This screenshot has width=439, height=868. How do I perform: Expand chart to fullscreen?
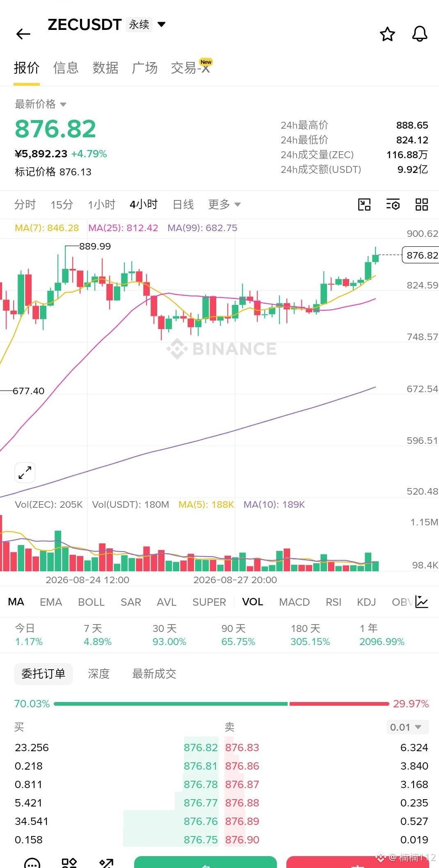[25, 473]
